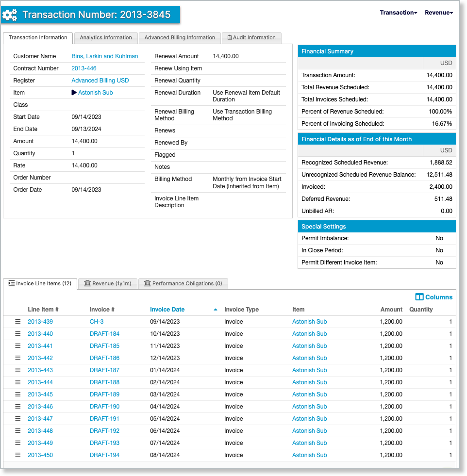Open customer Bins, Larkin and Kuhlman

click(x=105, y=56)
